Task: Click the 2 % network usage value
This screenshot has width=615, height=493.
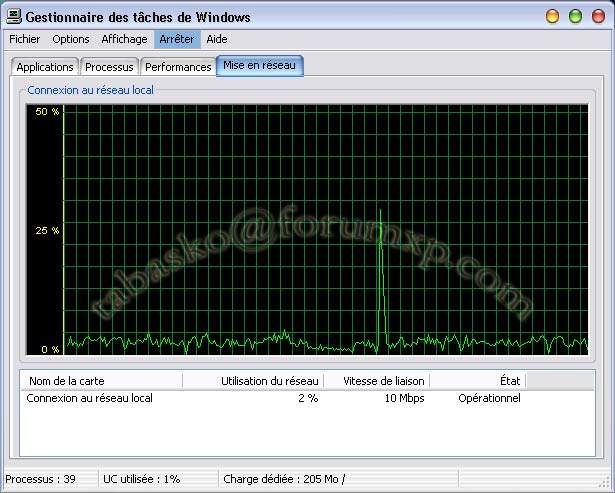Action: tap(308, 398)
